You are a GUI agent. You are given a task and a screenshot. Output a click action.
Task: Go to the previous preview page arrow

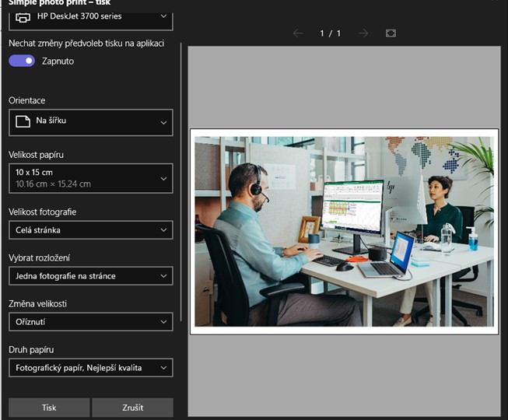tap(298, 33)
